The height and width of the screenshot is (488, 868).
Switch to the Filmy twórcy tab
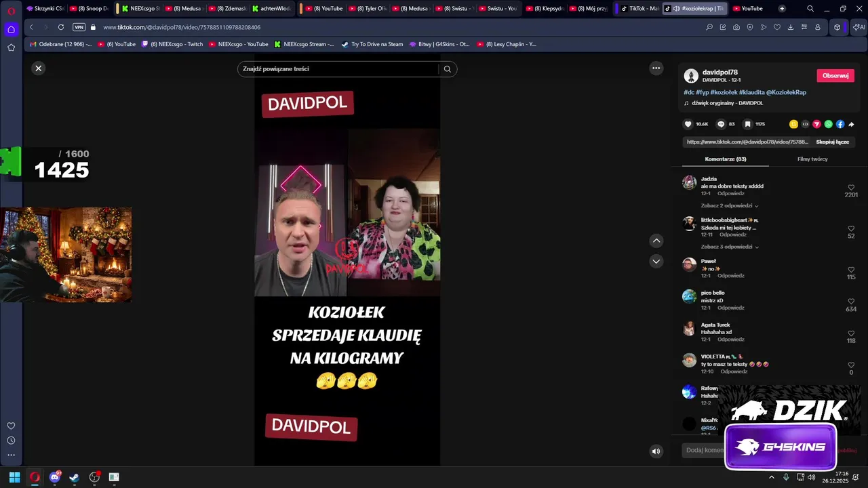[812, 159]
